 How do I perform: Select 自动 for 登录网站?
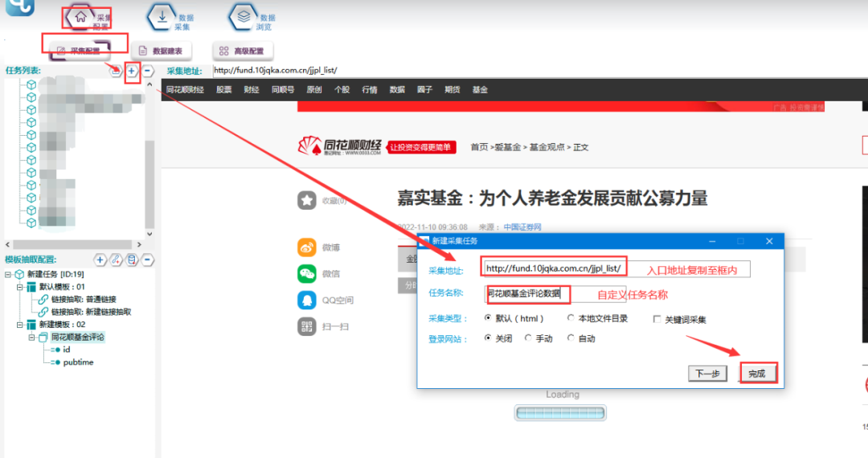570,338
